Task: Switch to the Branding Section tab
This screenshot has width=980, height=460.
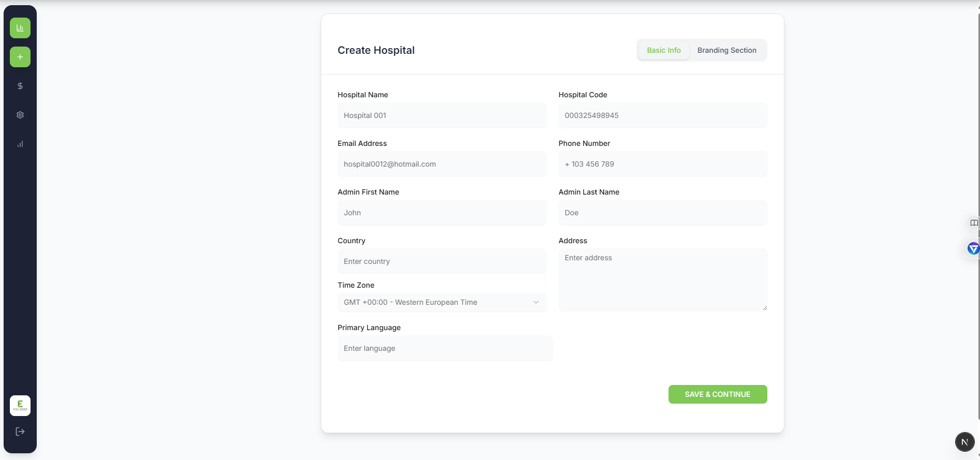Action: coord(726,50)
